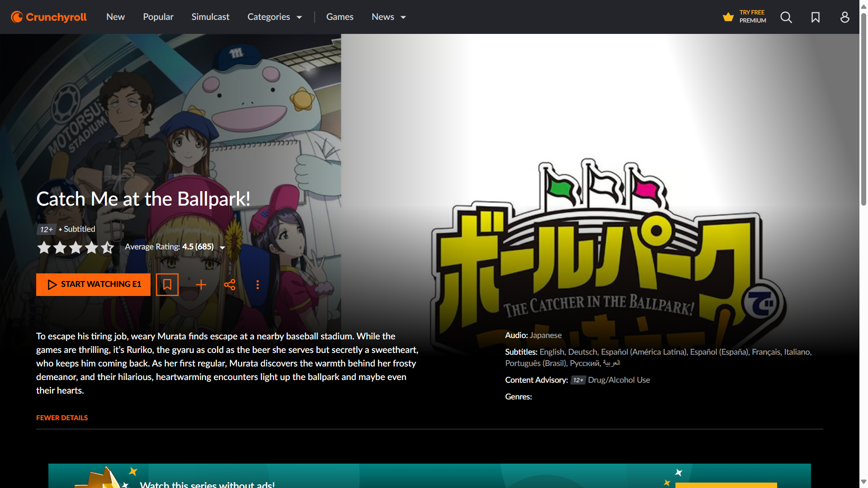Open the search icon in header
Image resolution: width=868 pixels, height=488 pixels.
[786, 17]
